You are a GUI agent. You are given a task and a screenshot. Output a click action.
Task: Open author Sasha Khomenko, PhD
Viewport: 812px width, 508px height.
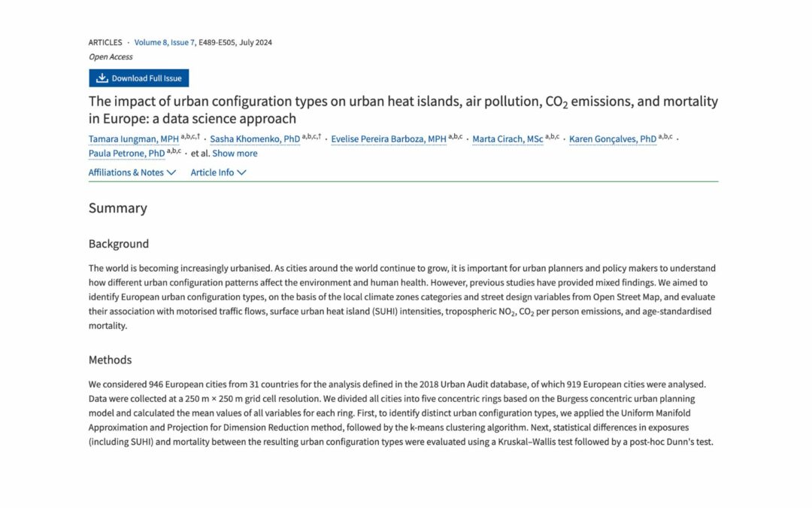coord(255,139)
